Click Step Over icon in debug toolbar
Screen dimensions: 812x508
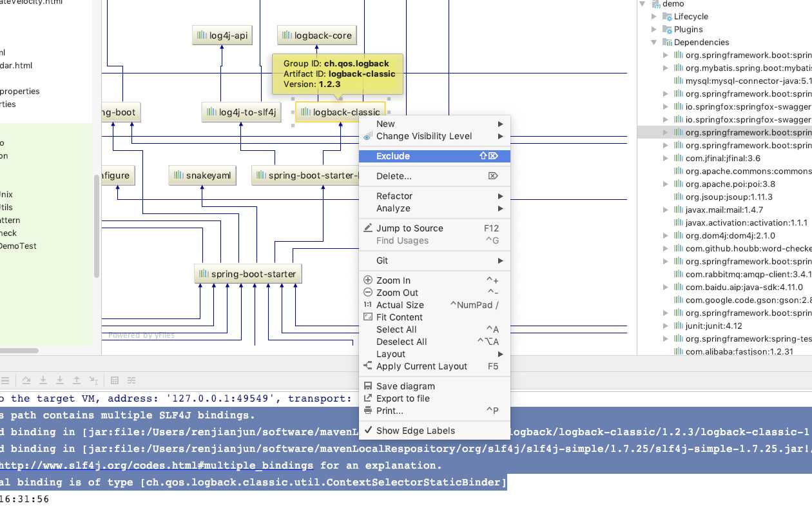point(26,380)
